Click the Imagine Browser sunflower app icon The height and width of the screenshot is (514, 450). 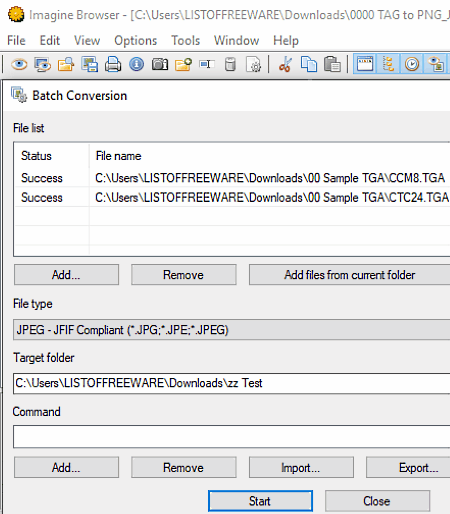click(x=16, y=15)
